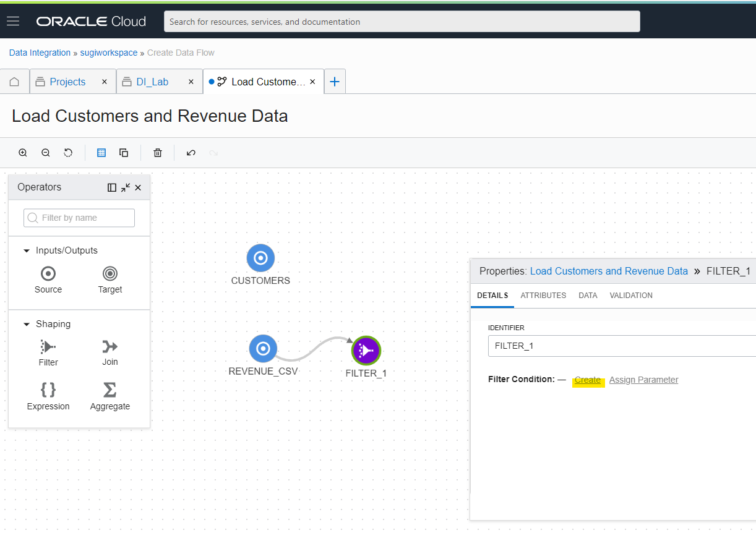Image resolution: width=756 pixels, height=533 pixels.
Task: Select the Aggregate operator icon
Action: point(110,390)
